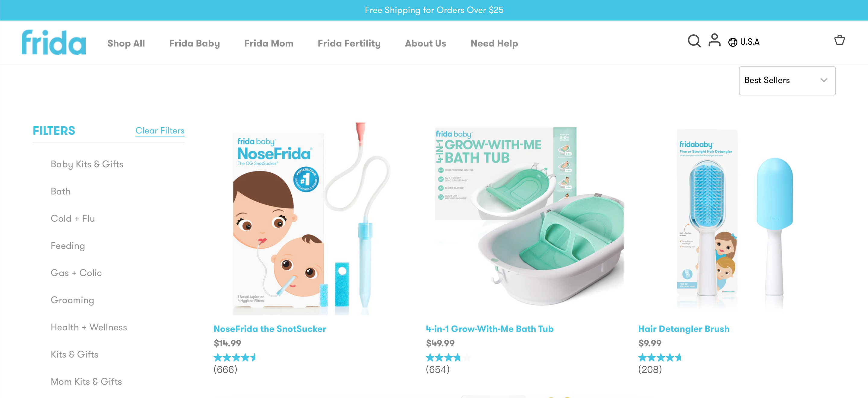Click NoseFrida star rating
Image resolution: width=868 pixels, height=398 pixels.
[x=235, y=357]
